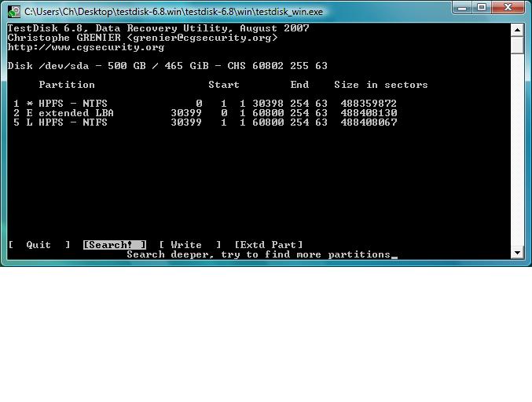
Task: Click the Search deeper hint text
Action: [x=259, y=254]
